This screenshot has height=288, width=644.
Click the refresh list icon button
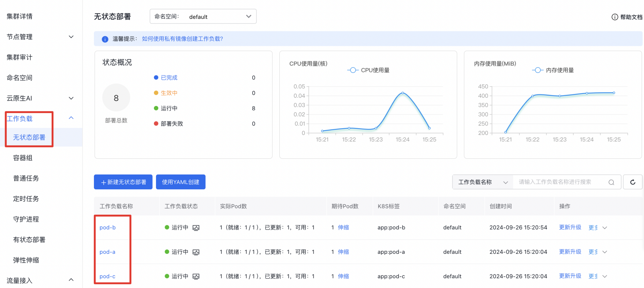[633, 182]
